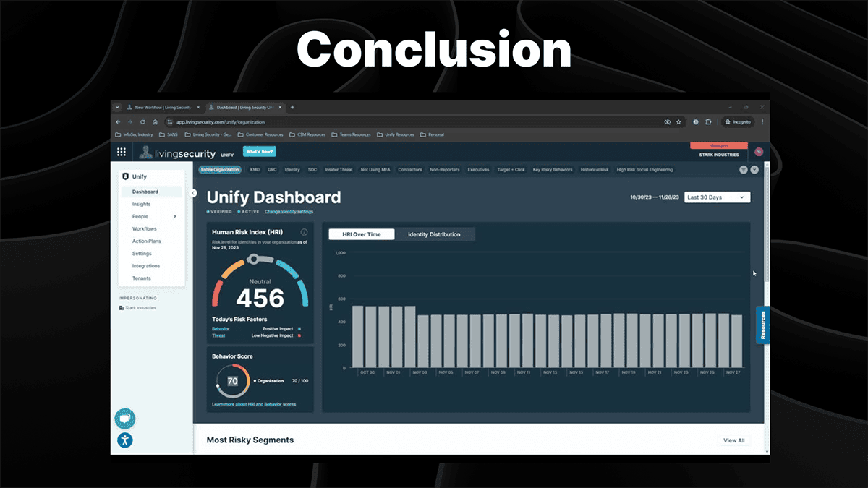Expand the People submenu arrow
Screen dimensions: 868x488
175,216
